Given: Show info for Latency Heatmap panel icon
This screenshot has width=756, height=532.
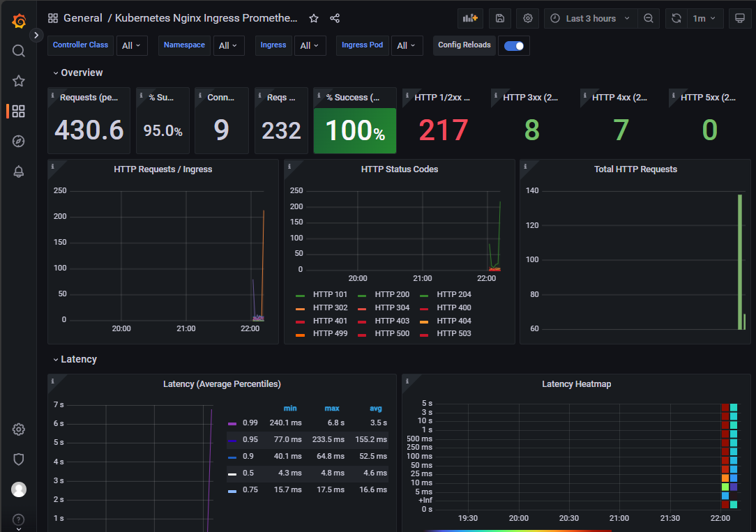Looking at the screenshot, I should coord(407,381).
